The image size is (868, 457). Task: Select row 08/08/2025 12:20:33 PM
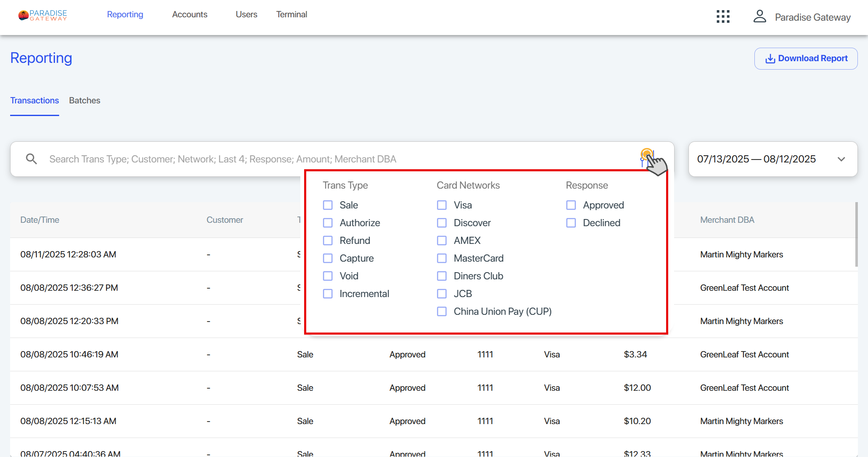click(434, 321)
